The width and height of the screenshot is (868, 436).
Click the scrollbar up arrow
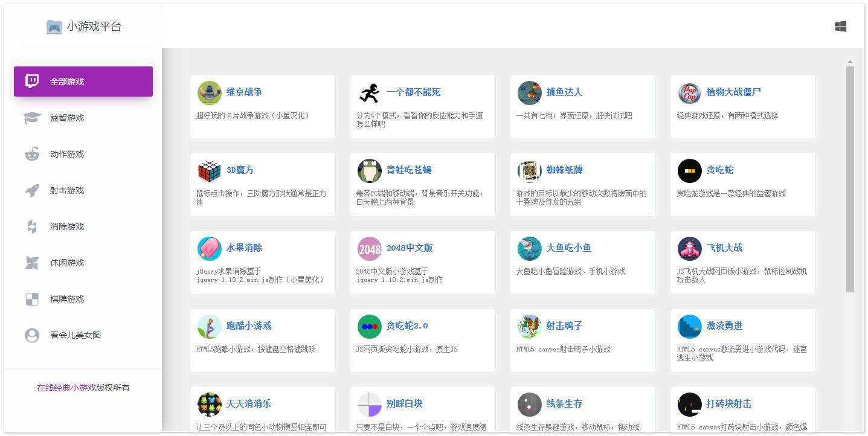coord(850,62)
